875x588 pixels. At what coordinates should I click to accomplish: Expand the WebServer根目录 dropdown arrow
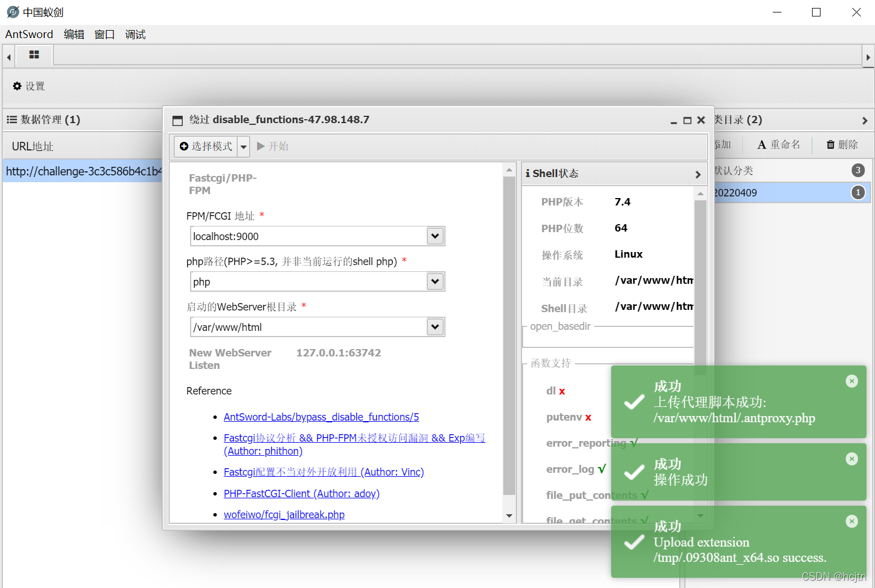pyautogui.click(x=435, y=327)
